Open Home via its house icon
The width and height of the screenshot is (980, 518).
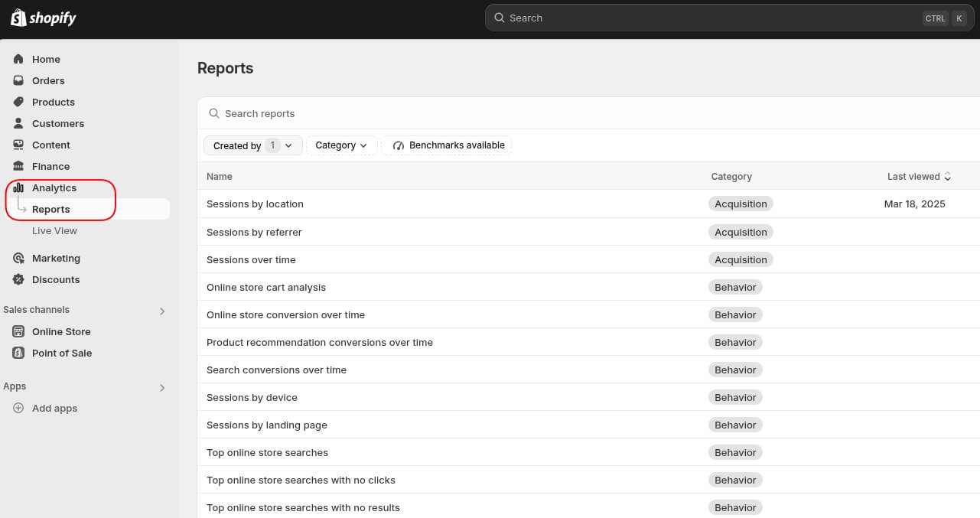tap(18, 59)
